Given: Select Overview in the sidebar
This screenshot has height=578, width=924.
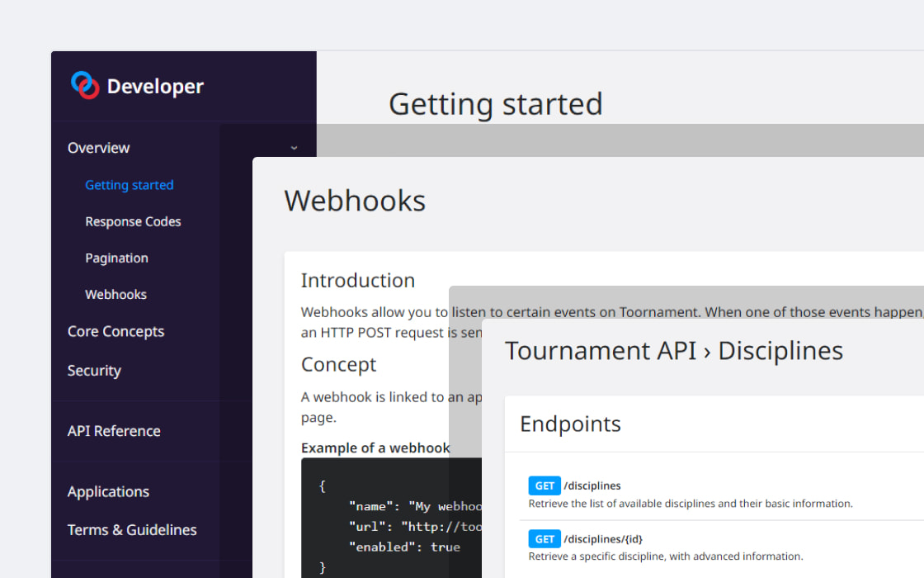Looking at the screenshot, I should coord(99,148).
